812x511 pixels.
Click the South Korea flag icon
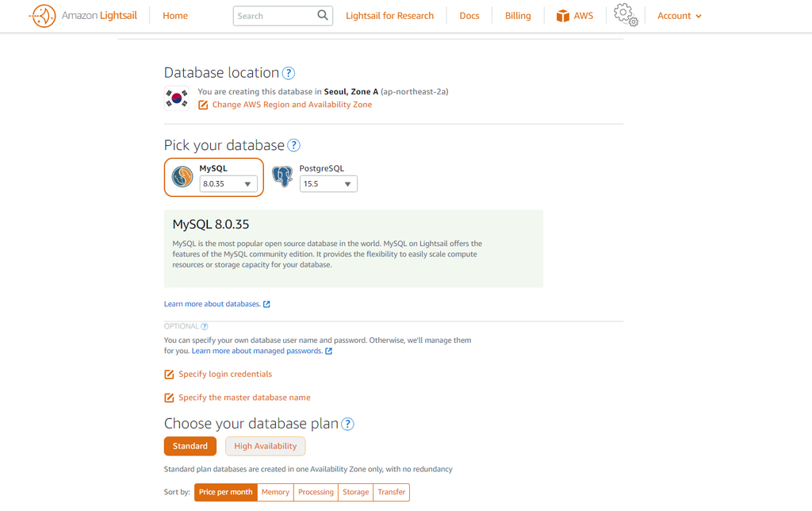(177, 98)
